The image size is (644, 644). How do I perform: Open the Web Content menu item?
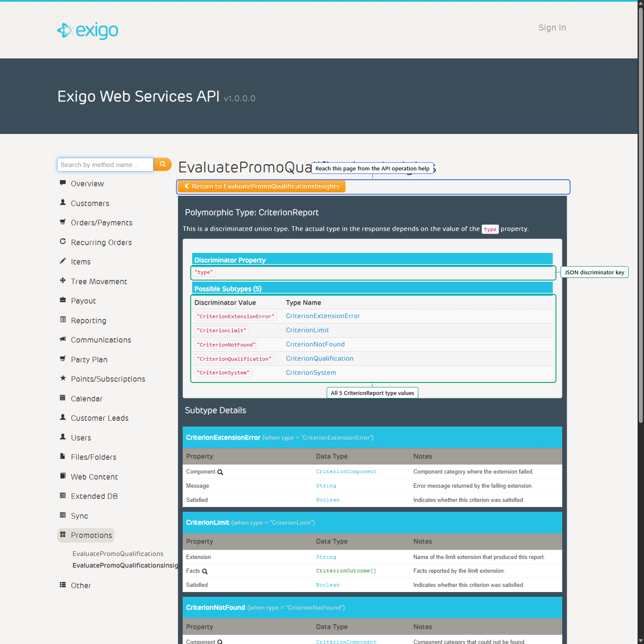pyautogui.click(x=94, y=477)
